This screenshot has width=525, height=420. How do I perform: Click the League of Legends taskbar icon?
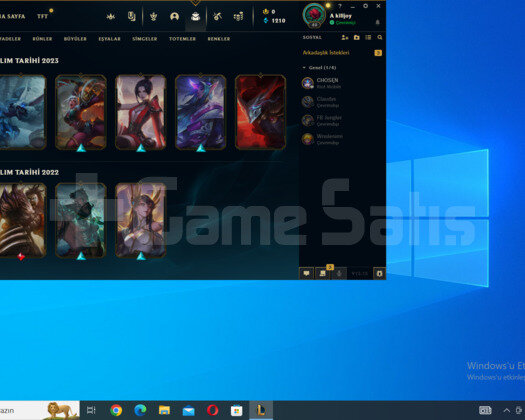(261, 410)
